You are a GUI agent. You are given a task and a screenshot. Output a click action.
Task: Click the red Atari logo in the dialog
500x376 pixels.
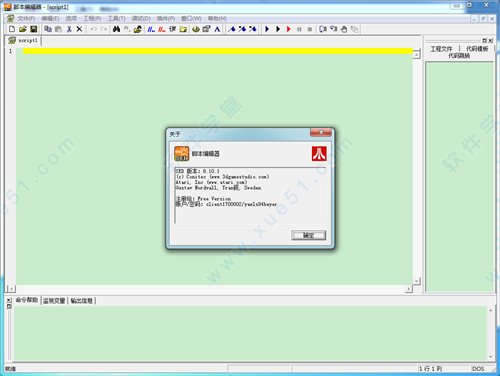(319, 154)
